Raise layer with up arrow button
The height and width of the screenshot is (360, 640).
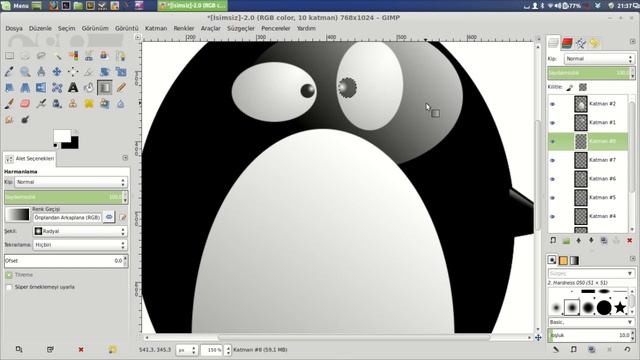pos(578,241)
